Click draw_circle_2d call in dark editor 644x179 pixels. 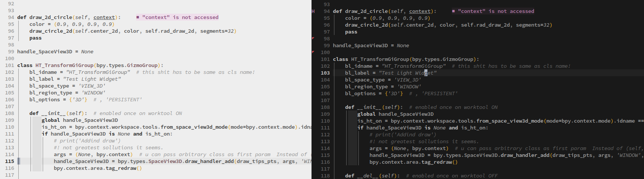point(366,25)
